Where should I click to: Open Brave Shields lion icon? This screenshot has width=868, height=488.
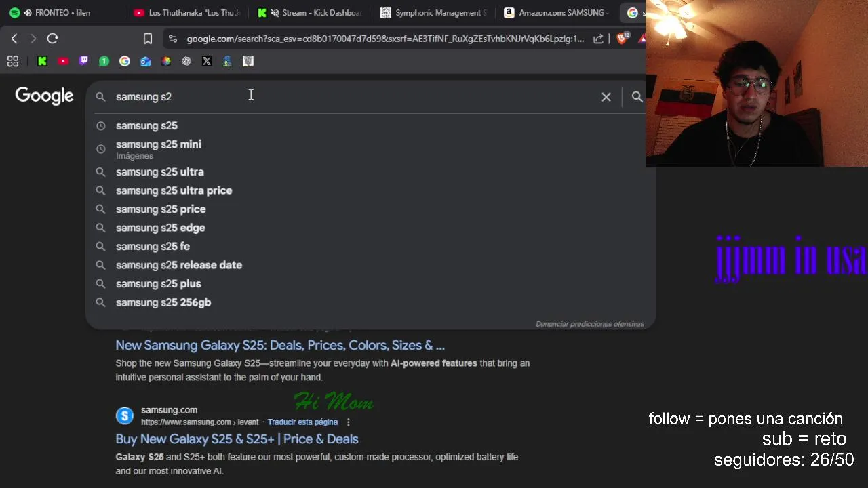click(x=621, y=39)
